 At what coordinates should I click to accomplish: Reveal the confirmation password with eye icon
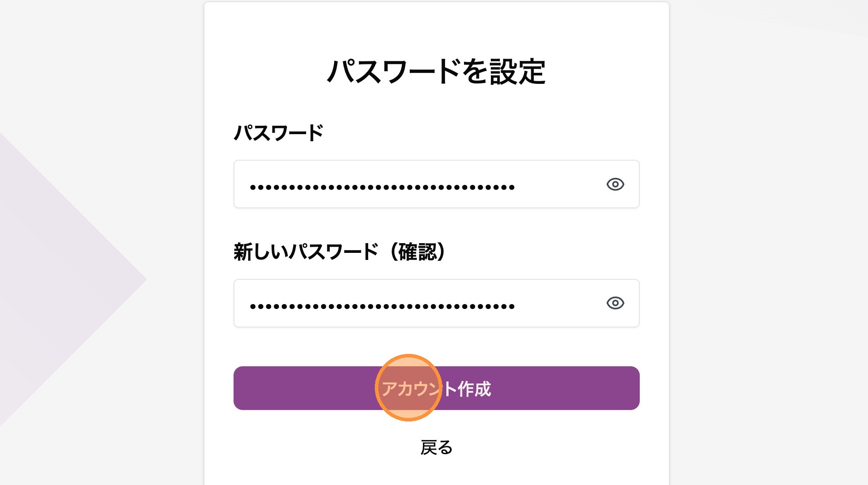pos(615,303)
